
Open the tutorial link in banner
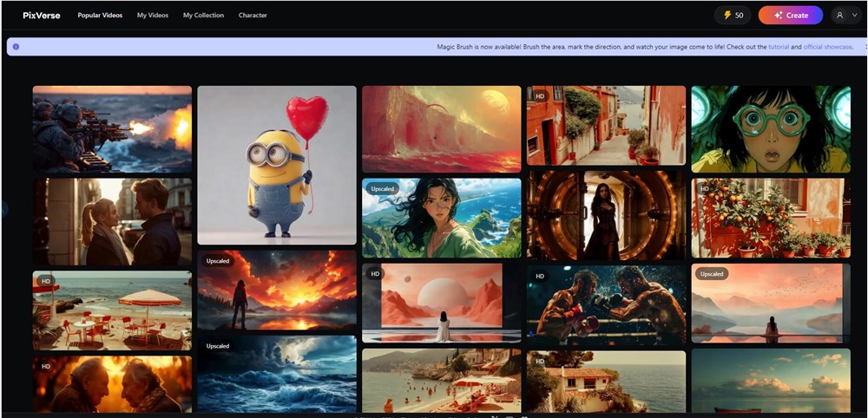click(x=779, y=47)
